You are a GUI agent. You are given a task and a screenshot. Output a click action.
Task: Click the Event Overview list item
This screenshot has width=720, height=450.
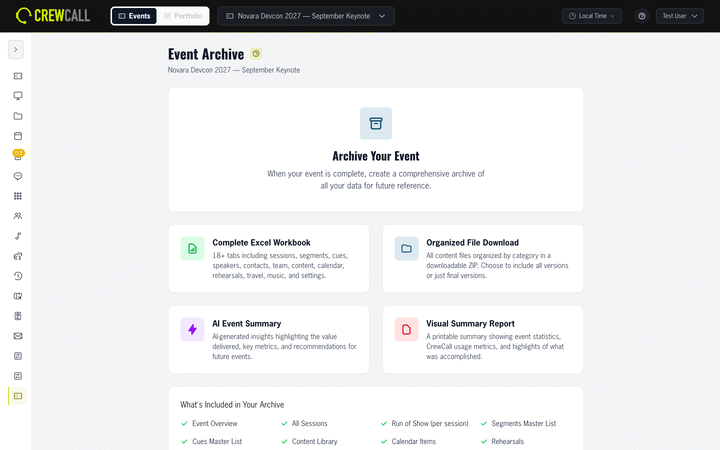click(x=214, y=423)
